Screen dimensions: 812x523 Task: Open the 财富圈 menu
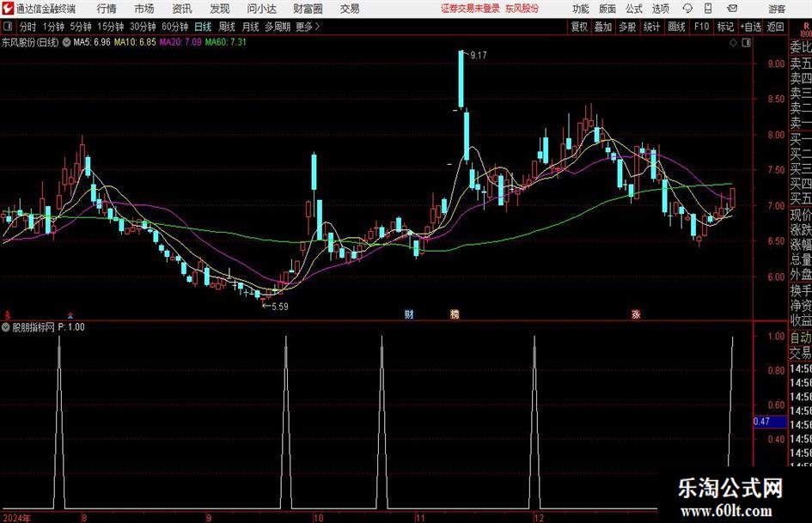308,9
